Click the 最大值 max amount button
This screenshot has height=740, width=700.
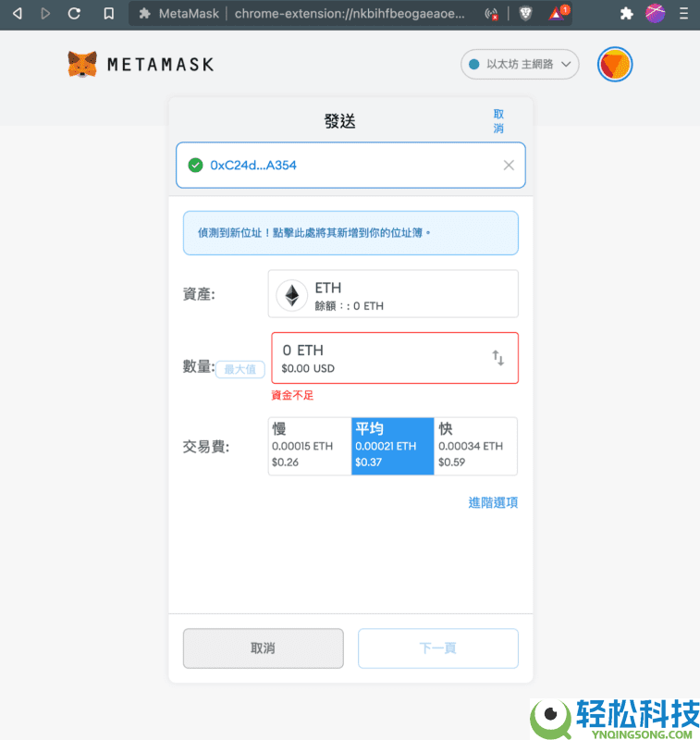coord(240,369)
